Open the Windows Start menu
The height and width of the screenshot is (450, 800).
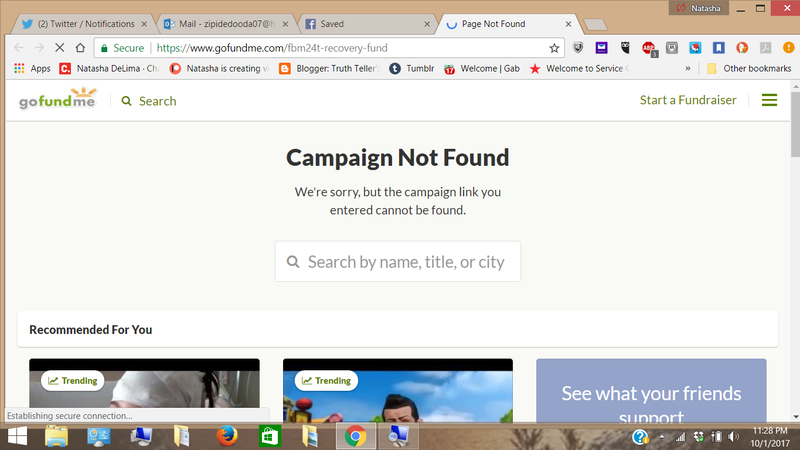(x=17, y=437)
